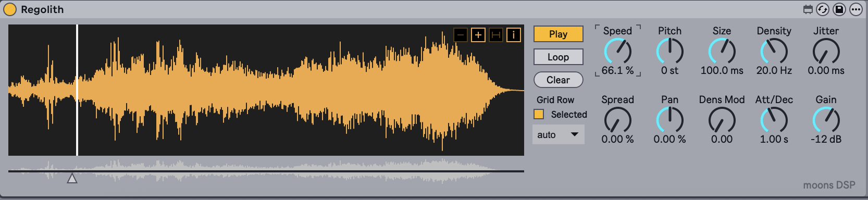The height and width of the screenshot is (200, 868).
Task: Click the Pan knob
Action: (669, 120)
